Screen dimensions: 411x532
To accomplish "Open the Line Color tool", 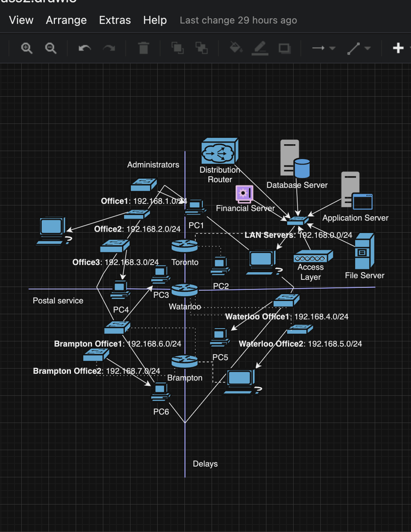I will 260,48.
